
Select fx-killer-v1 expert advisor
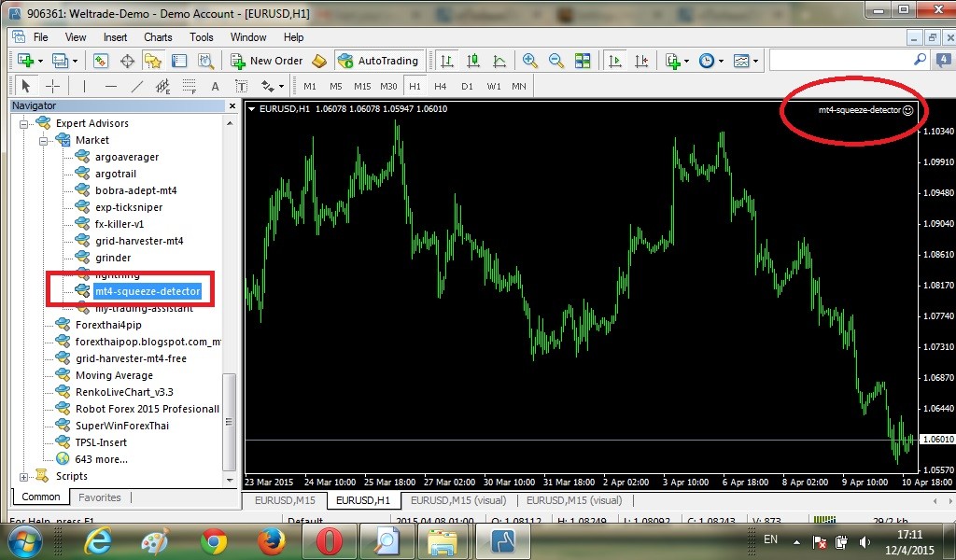[x=119, y=224]
